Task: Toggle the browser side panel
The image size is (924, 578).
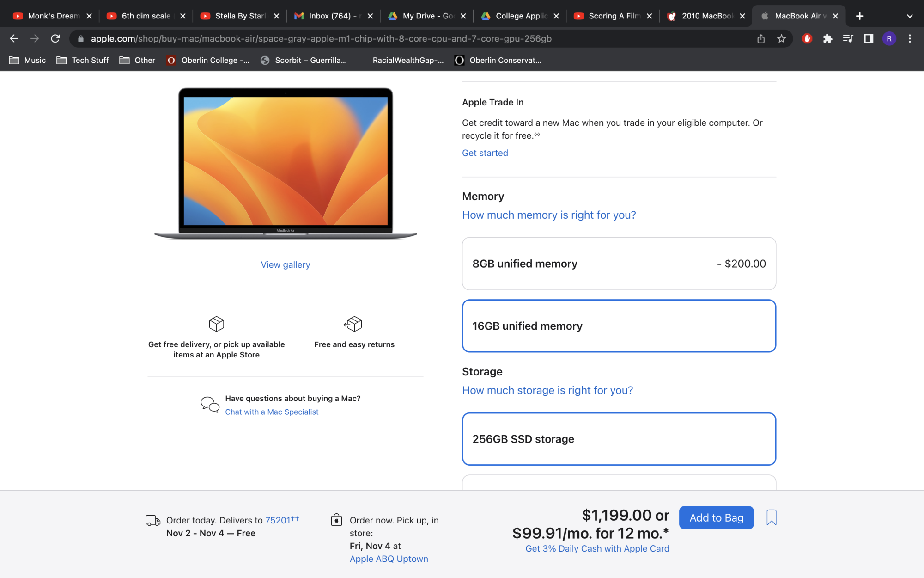Action: coord(869,39)
